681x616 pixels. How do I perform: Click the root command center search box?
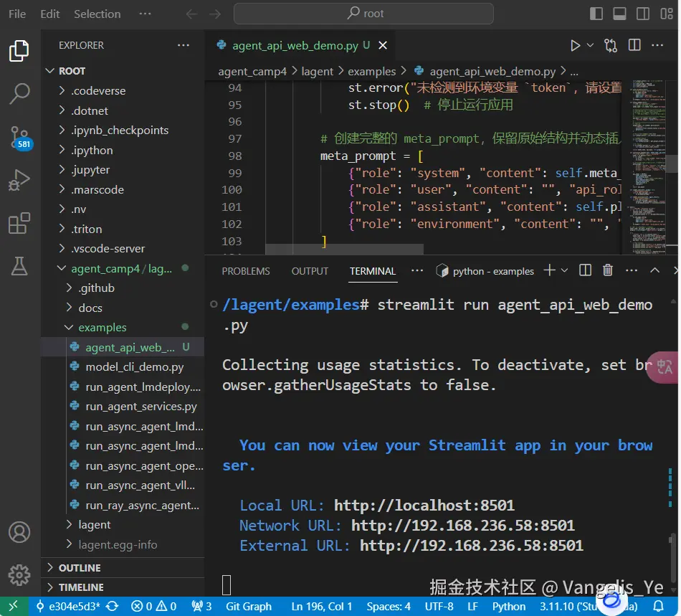[x=363, y=14]
